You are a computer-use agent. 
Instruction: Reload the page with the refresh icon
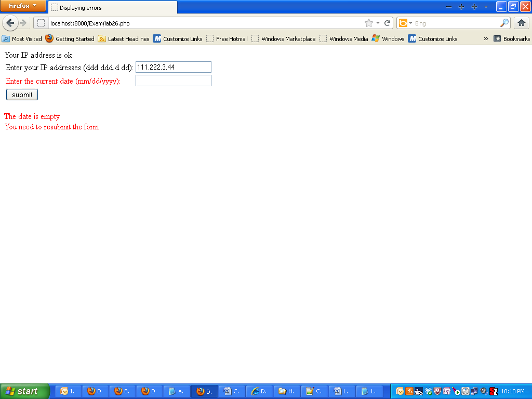pyautogui.click(x=388, y=23)
